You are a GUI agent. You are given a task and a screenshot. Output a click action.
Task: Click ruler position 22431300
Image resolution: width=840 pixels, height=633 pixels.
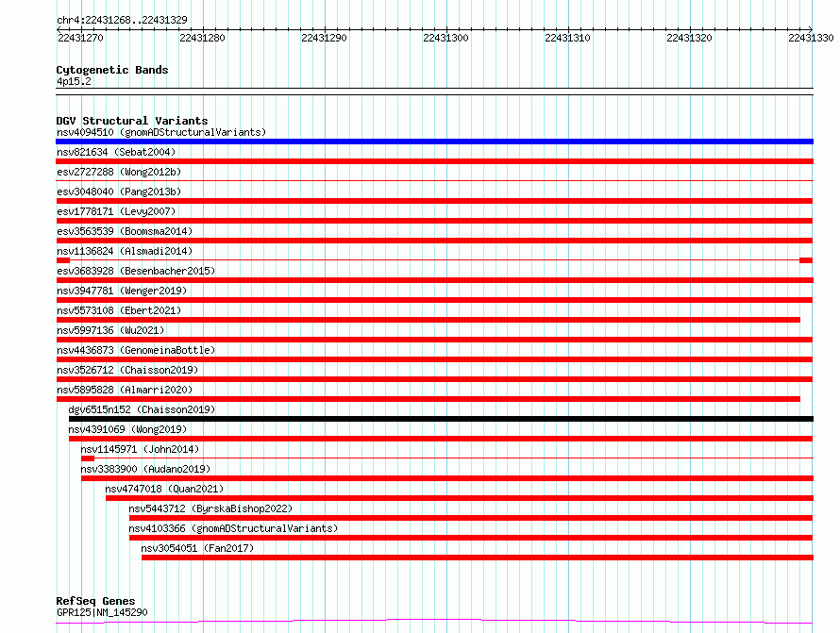(x=445, y=38)
